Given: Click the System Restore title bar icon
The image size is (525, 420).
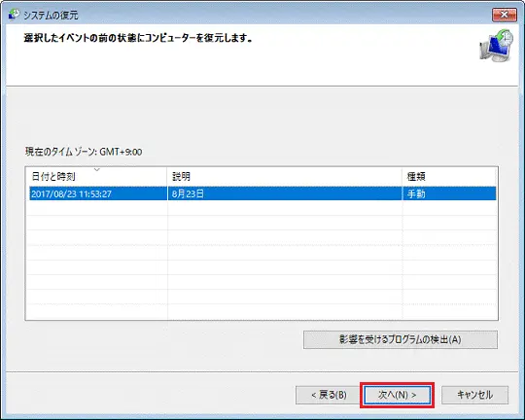Looking at the screenshot, I should tap(14, 15).
